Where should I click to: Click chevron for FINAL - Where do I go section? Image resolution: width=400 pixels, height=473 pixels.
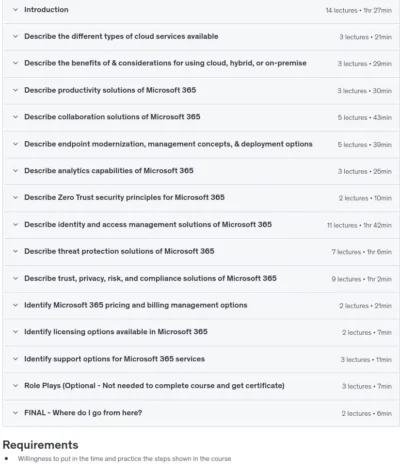(15, 413)
